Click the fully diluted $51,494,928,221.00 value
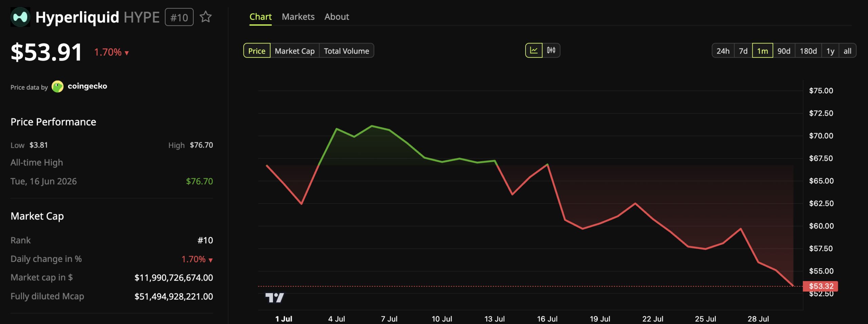Screen dimensions: 868x324 (x=174, y=297)
